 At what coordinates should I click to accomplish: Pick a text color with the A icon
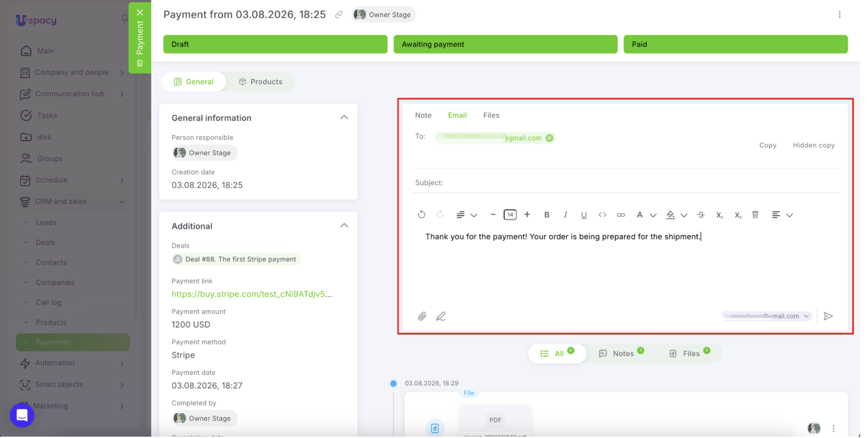(x=640, y=215)
